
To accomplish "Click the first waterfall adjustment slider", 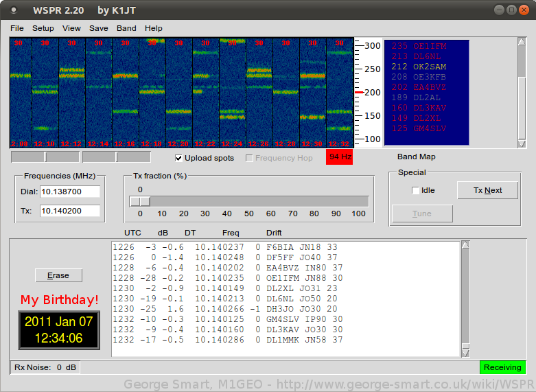I will point(45,157).
